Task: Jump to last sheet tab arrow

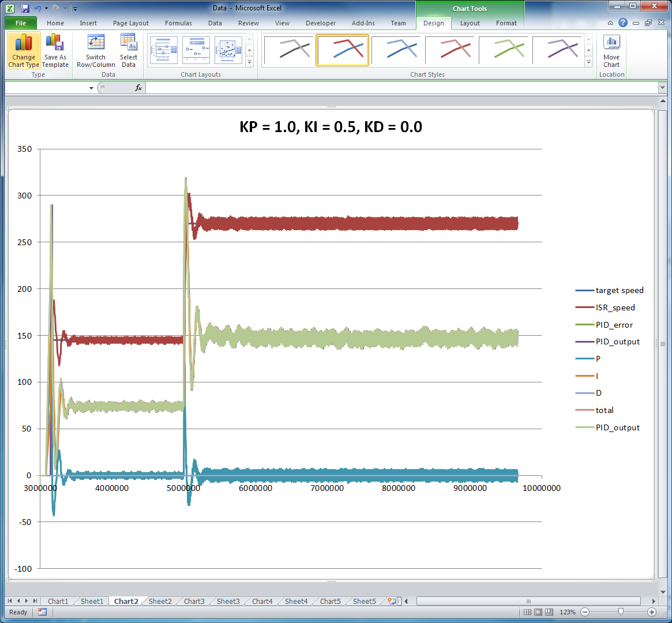Action: point(35,601)
